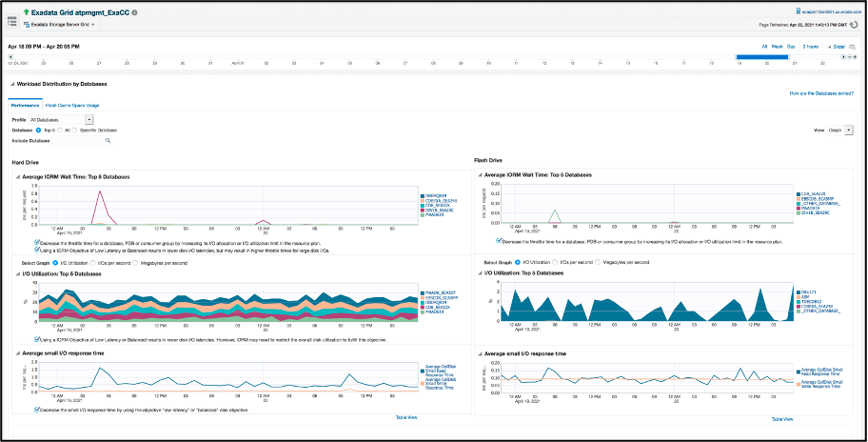Click the April 01 marker on timeline
868x442 pixels.
point(238,63)
